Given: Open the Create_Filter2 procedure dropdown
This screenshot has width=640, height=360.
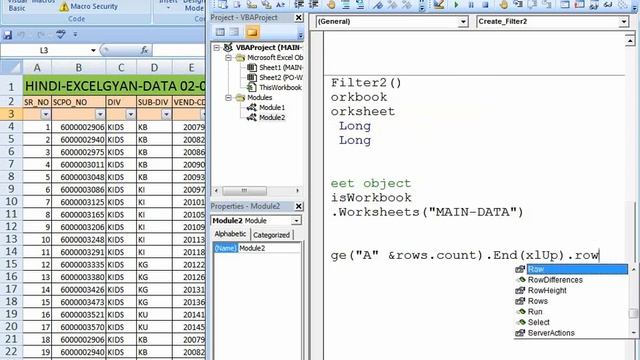Looking at the screenshot, I should [x=624, y=22].
